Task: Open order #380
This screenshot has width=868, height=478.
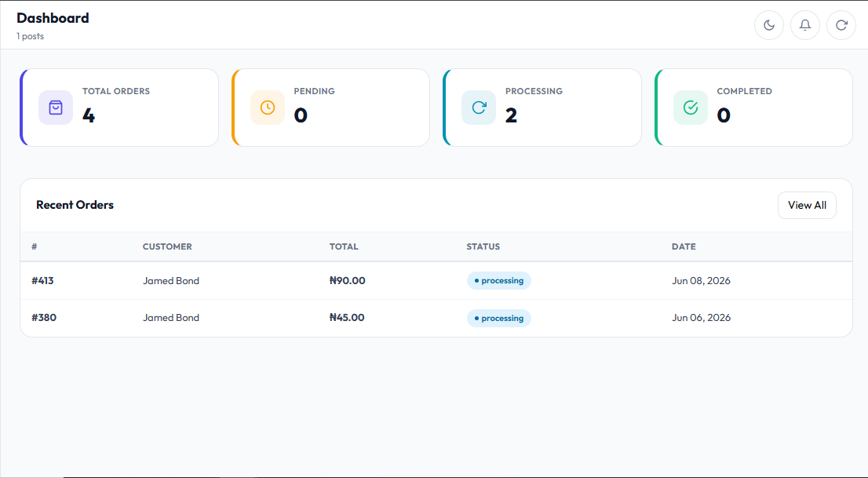Action: tap(44, 318)
